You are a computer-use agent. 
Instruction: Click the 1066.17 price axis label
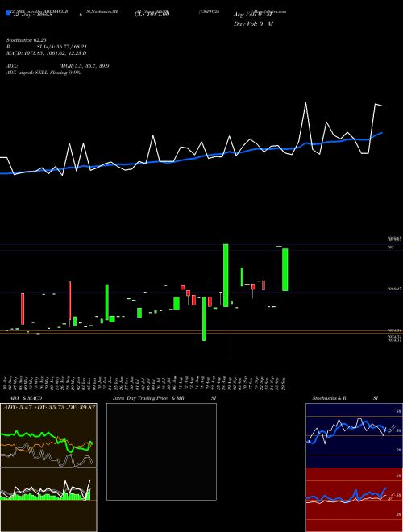[x=395, y=289]
